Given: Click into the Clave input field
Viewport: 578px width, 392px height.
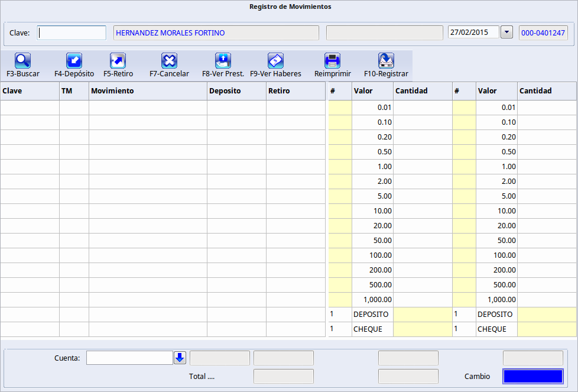Looking at the screenshot, I should pos(72,33).
